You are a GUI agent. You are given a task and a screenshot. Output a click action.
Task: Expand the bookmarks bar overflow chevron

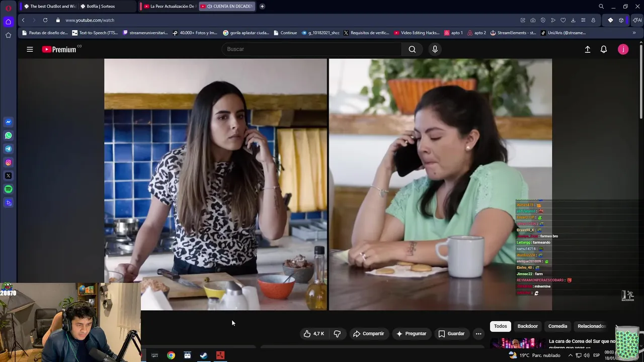pyautogui.click(x=634, y=33)
